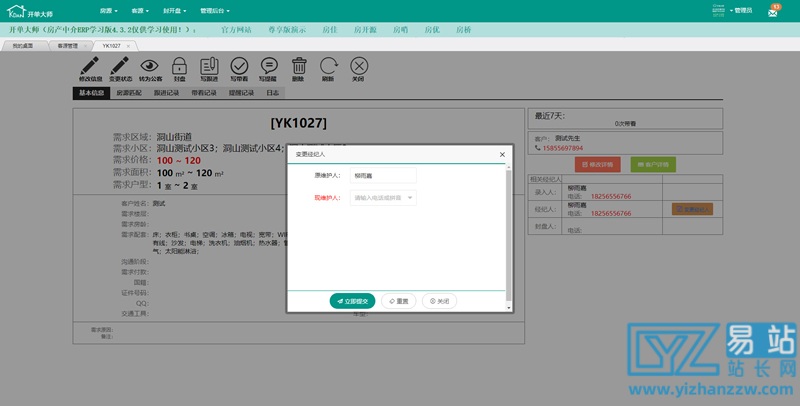800x406 pixels.
Task: Switch to the 我的桌面 tab
Action: 23,46
